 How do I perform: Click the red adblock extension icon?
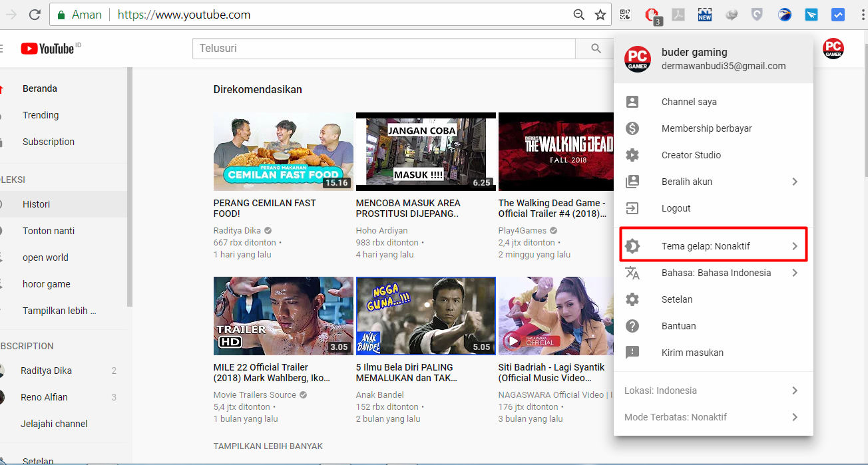(x=653, y=15)
